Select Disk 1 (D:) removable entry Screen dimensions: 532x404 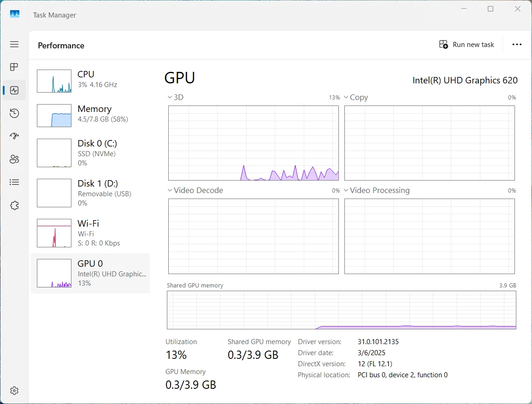click(90, 193)
